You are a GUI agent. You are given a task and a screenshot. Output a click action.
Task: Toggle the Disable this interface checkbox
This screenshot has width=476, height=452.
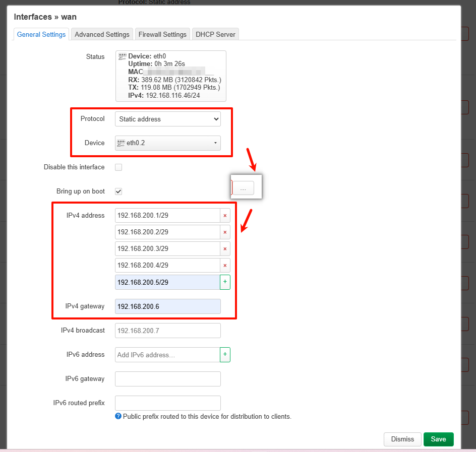tap(118, 167)
